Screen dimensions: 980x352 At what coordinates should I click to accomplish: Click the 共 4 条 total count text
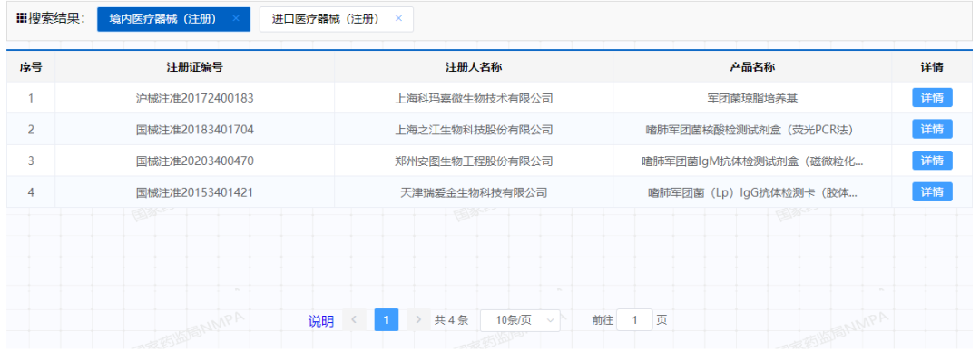451,320
